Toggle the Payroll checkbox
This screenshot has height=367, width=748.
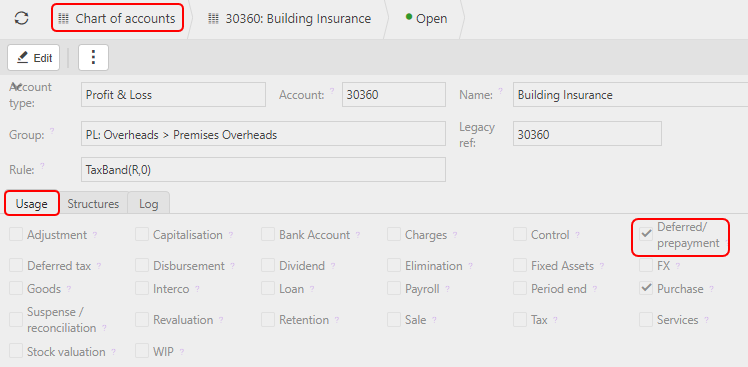point(394,288)
